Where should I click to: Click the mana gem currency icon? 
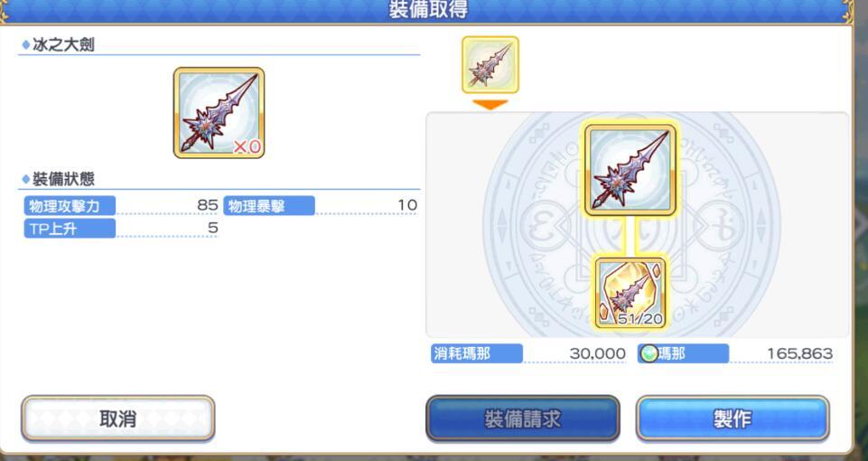coord(649,353)
